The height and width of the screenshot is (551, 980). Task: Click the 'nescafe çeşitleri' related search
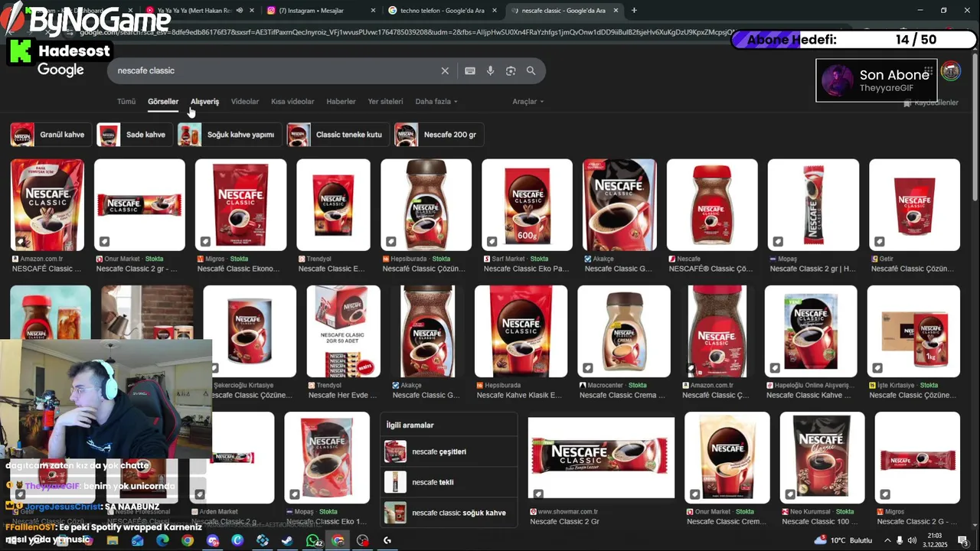(x=449, y=452)
